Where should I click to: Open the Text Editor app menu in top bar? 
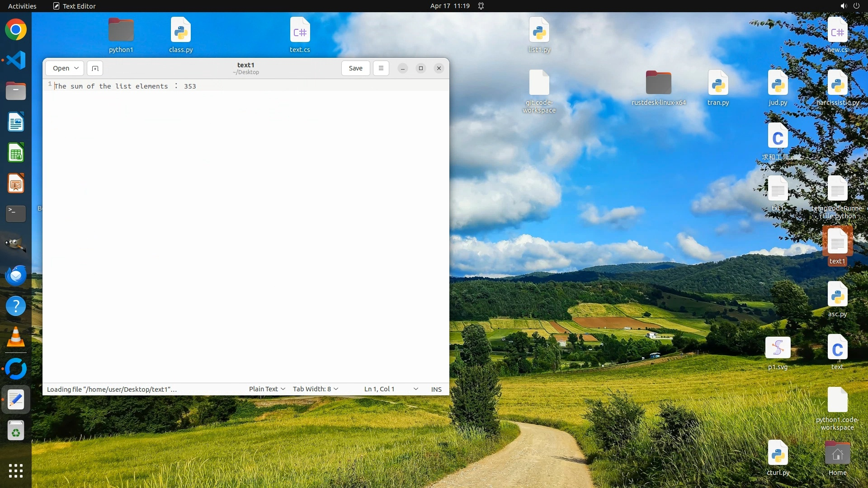[x=75, y=6]
